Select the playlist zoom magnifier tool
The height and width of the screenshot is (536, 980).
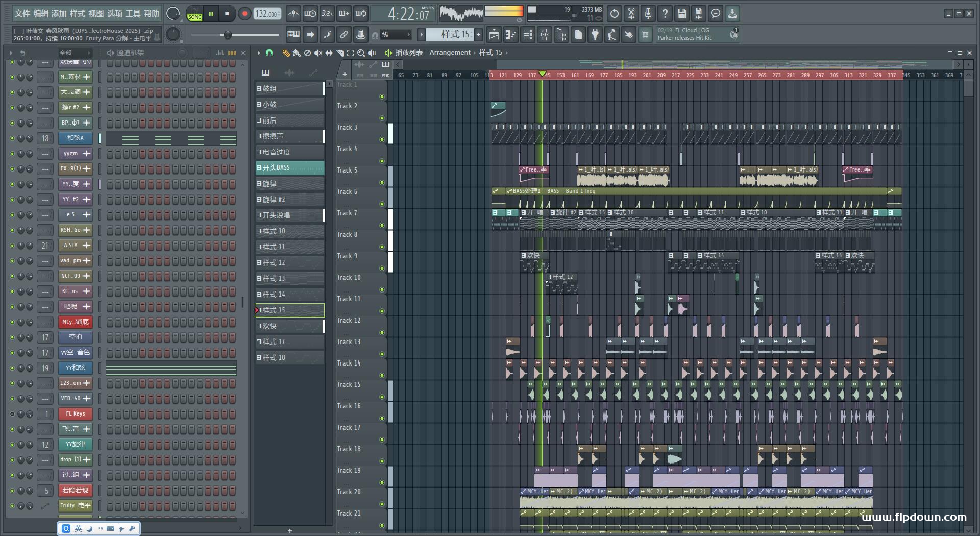pos(361,53)
